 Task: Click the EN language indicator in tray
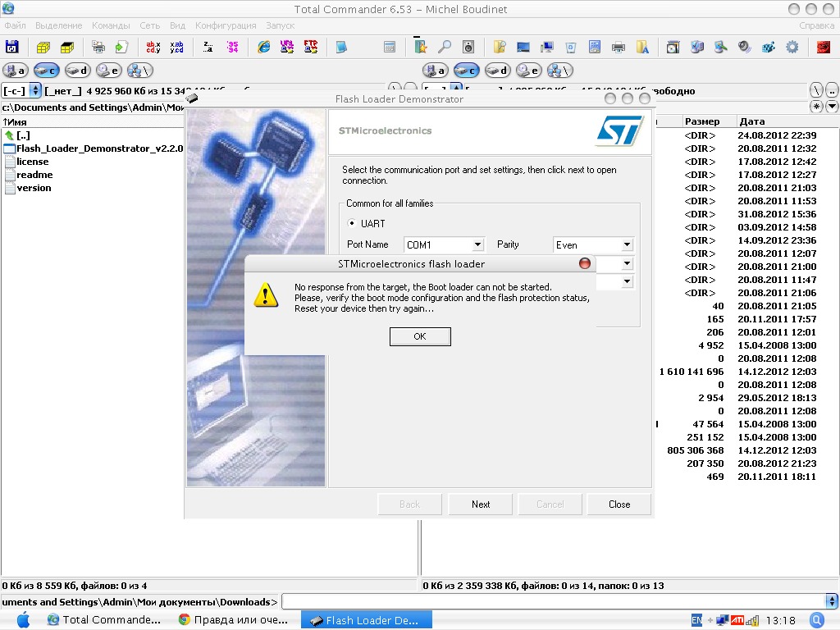(696, 620)
